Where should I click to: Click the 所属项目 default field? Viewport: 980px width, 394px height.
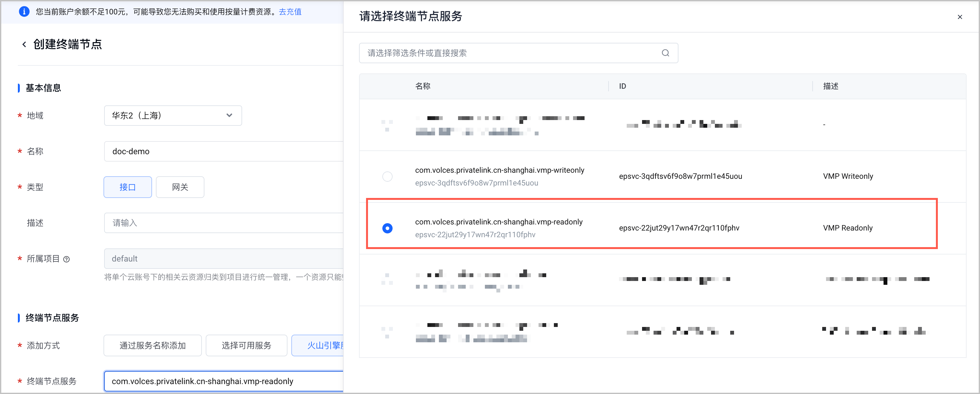coord(224,259)
